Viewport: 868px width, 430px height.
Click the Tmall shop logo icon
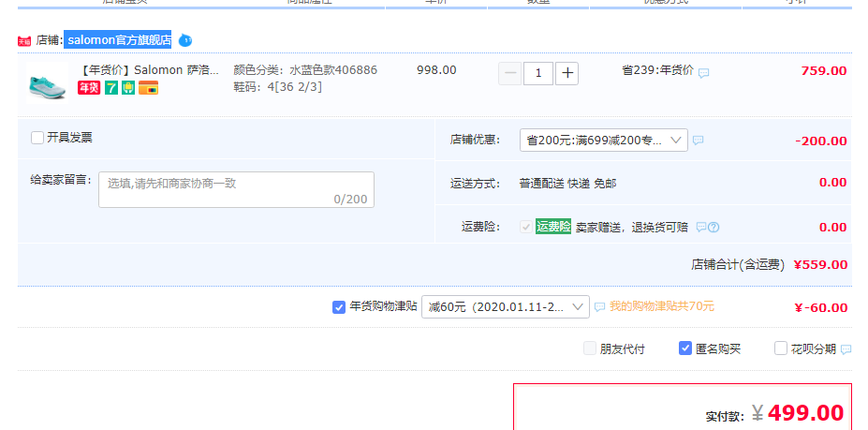pos(23,41)
